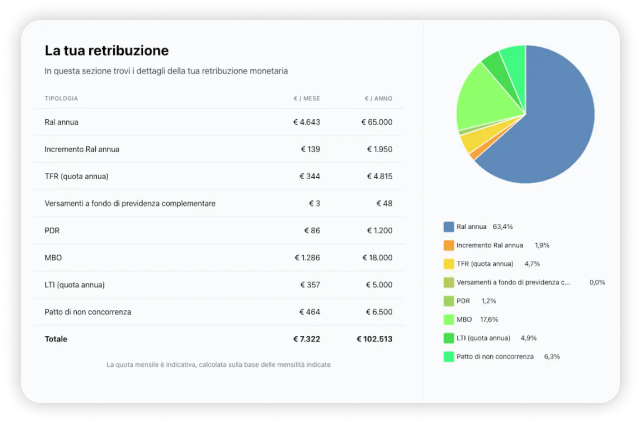
Task: Click the blue Ral annua legend swatch
Action: point(448,226)
